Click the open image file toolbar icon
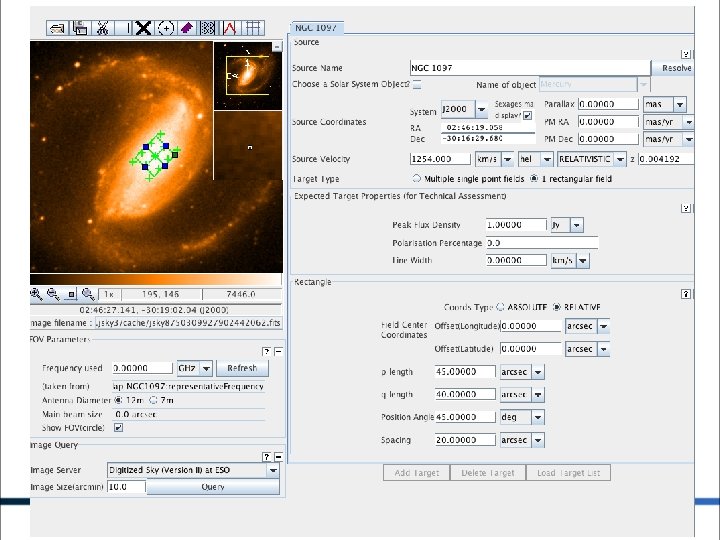 point(57,28)
